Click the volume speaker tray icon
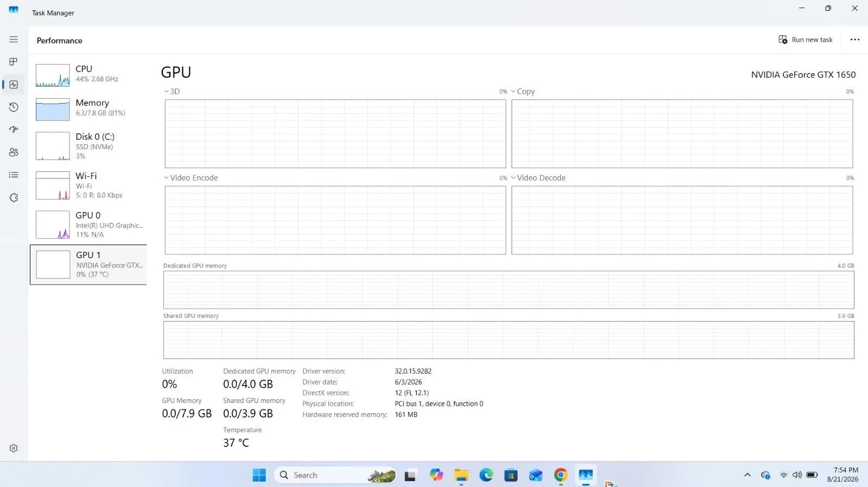The image size is (868, 487). coord(797,475)
